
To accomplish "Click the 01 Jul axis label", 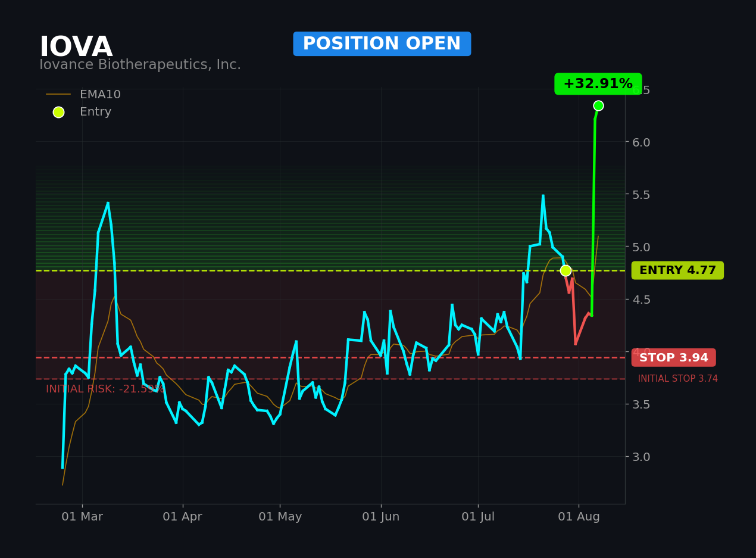I will point(478,517).
